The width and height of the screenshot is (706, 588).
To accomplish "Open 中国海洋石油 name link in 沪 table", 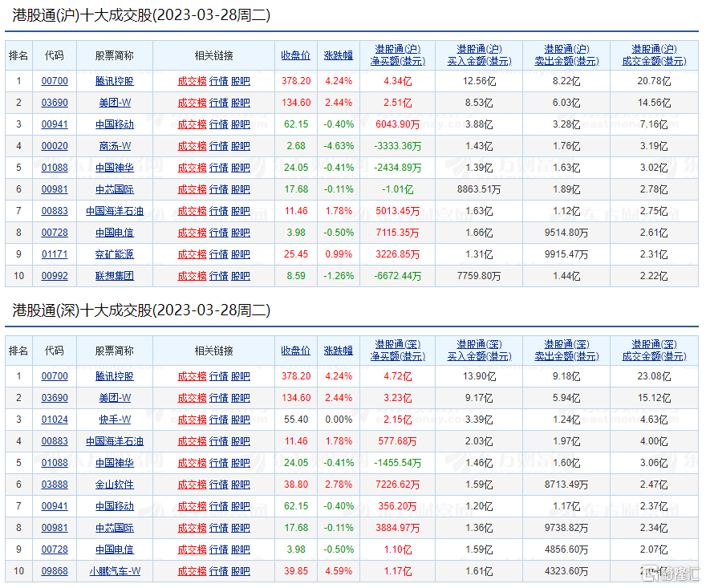I will pyautogui.click(x=115, y=211).
